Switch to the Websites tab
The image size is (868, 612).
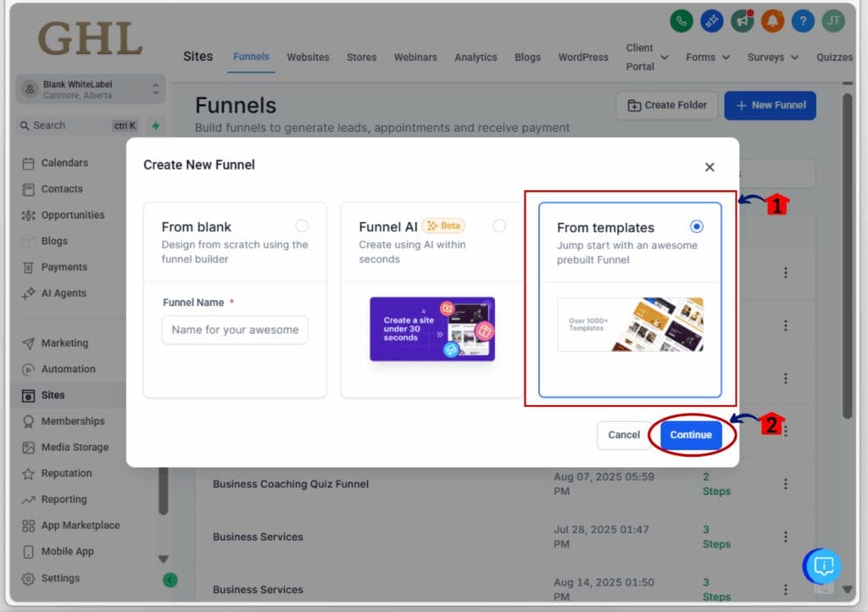(308, 57)
